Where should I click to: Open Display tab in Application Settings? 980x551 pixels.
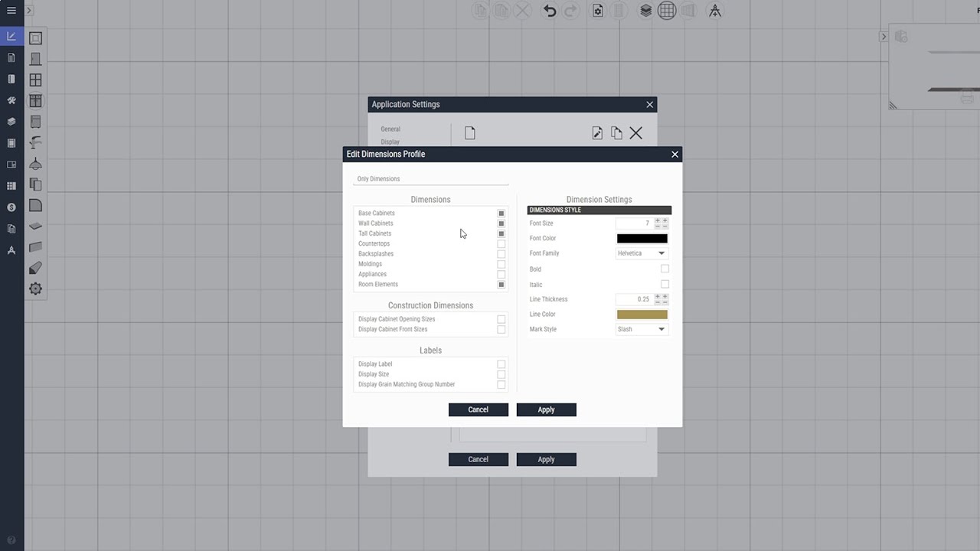pos(390,142)
